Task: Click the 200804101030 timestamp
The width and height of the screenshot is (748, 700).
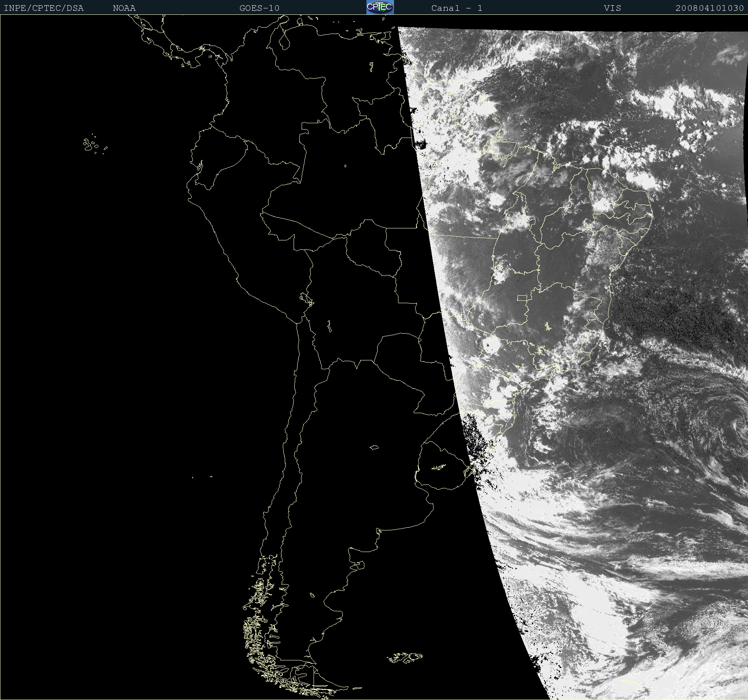Action: [x=710, y=8]
